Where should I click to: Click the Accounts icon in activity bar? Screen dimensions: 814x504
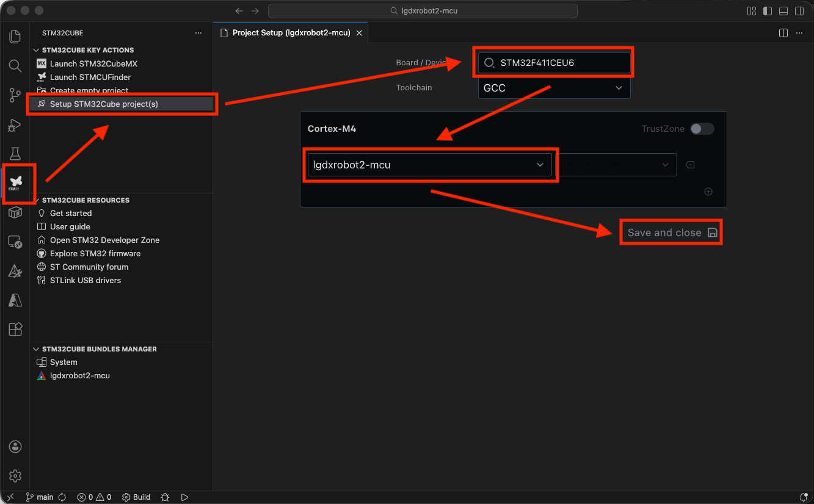click(x=15, y=447)
